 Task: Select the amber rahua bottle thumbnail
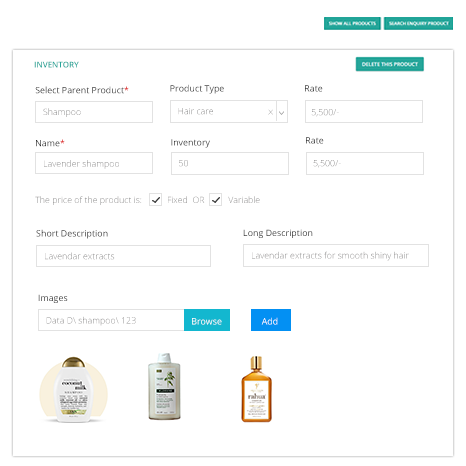pyautogui.click(x=256, y=389)
